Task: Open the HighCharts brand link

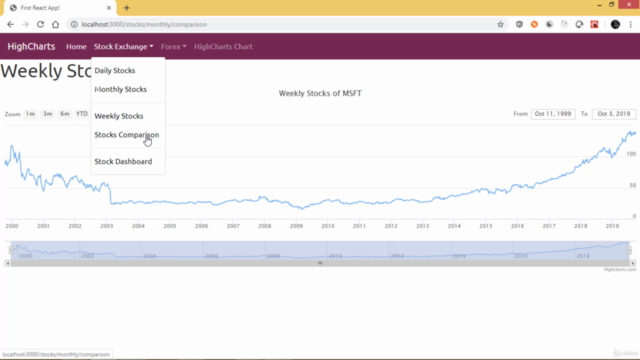Action: pos(31,47)
